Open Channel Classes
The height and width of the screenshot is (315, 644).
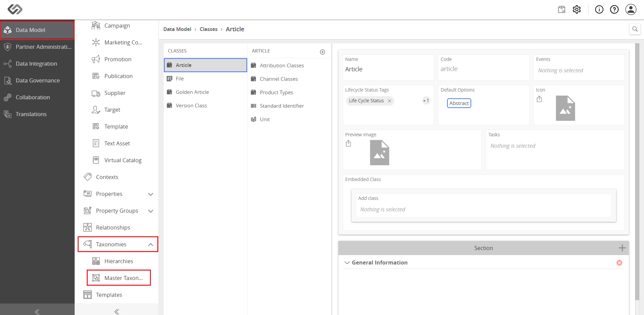(x=289, y=79)
